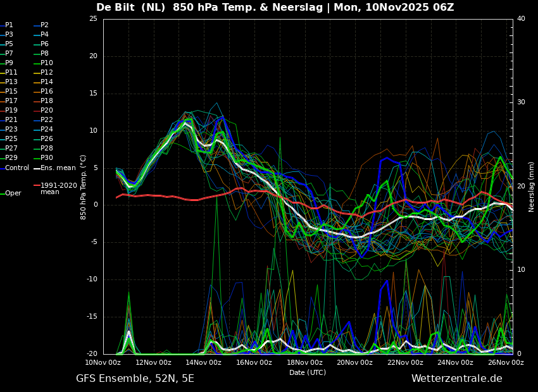Click the Control legend entry

[x=15, y=168]
